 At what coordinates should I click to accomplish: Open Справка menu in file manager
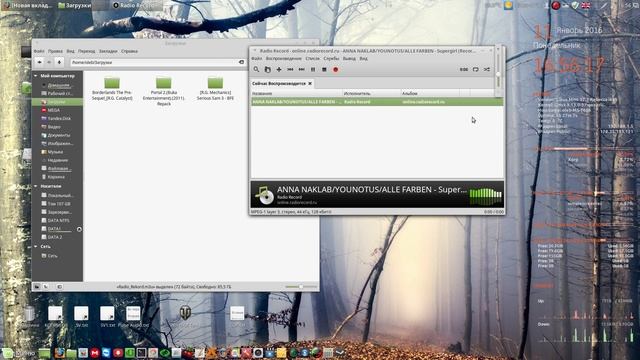pyautogui.click(x=129, y=51)
